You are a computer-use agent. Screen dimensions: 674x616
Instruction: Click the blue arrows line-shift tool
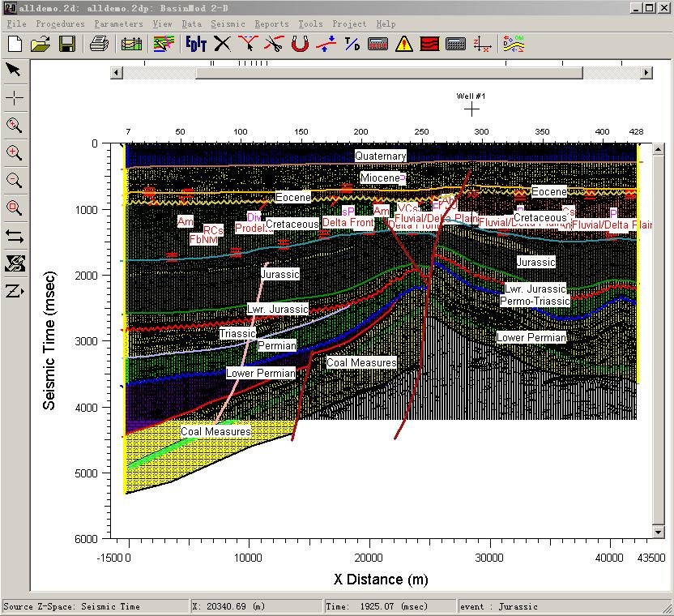[326, 44]
